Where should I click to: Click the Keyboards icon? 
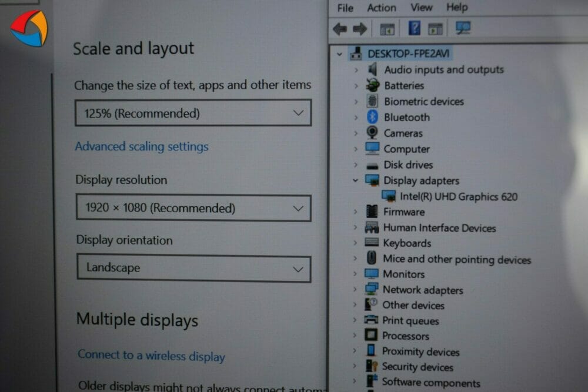372,243
